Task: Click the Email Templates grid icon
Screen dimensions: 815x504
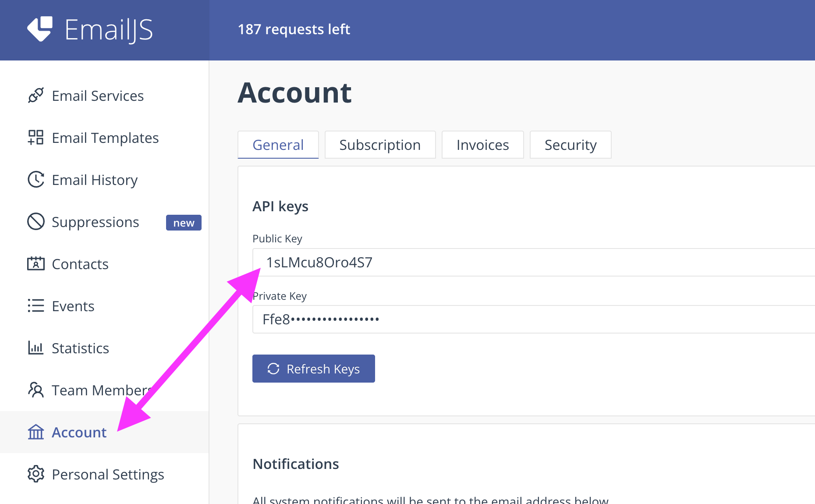Action: (36, 138)
